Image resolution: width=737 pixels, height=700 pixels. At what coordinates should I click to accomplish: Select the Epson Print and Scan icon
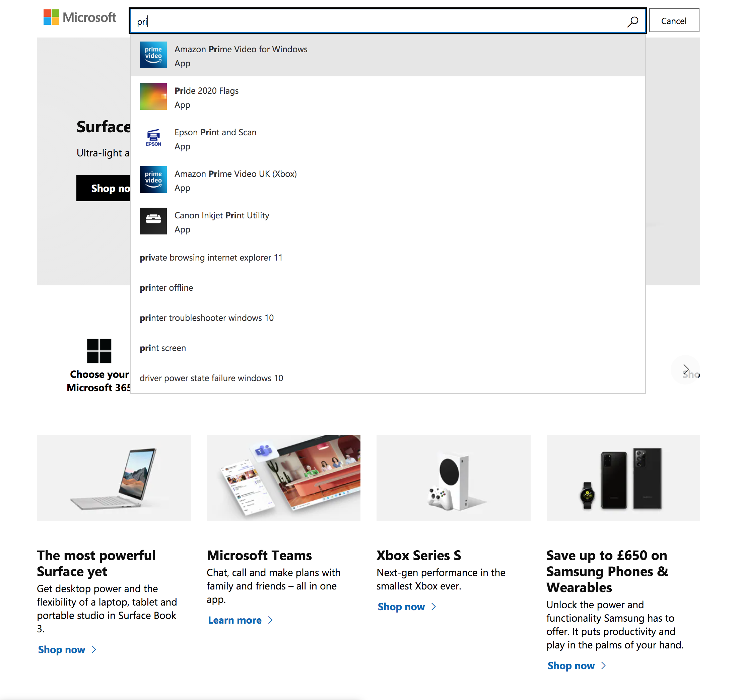pyautogui.click(x=153, y=138)
